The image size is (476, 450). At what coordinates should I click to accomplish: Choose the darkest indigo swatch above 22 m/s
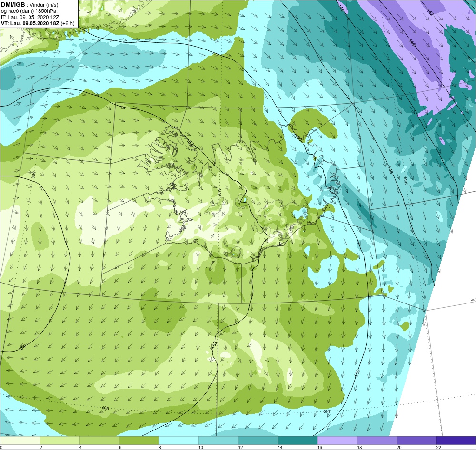456,440
